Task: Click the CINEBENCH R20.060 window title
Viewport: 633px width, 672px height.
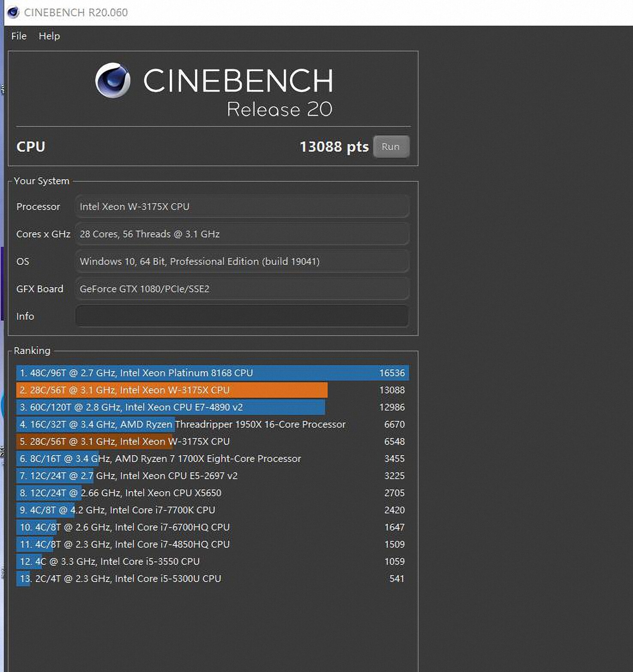Action: 76,12
